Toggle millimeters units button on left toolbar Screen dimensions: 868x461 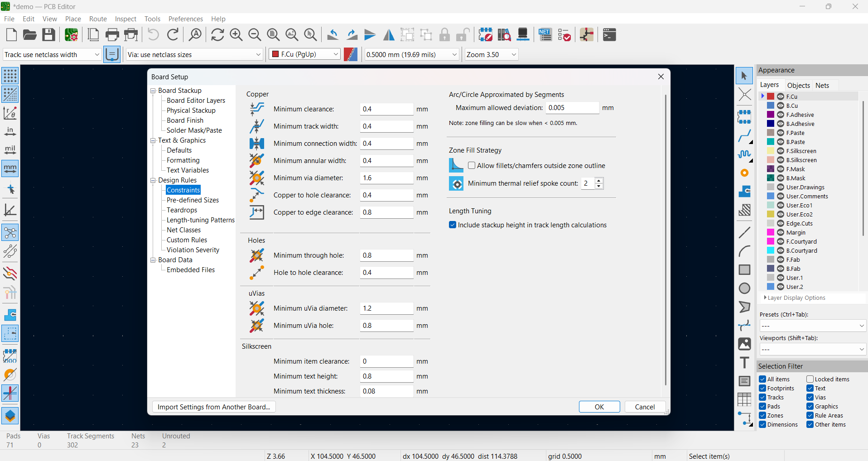click(x=10, y=168)
